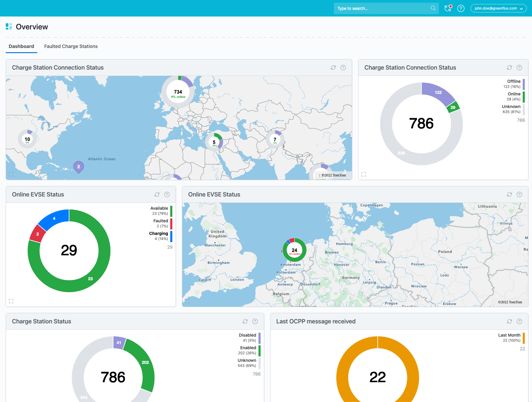The height and width of the screenshot is (402, 532).
Task: Expand the Online EVSE Europe map fullscreen
Action: pyautogui.click(x=187, y=301)
